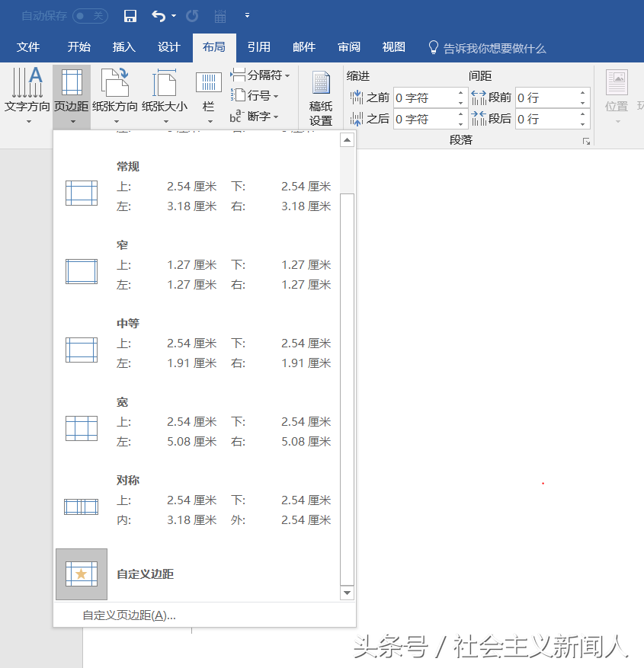644x668 pixels.
Task: Click the 窄 margin thumbnail icon
Action: point(82,271)
